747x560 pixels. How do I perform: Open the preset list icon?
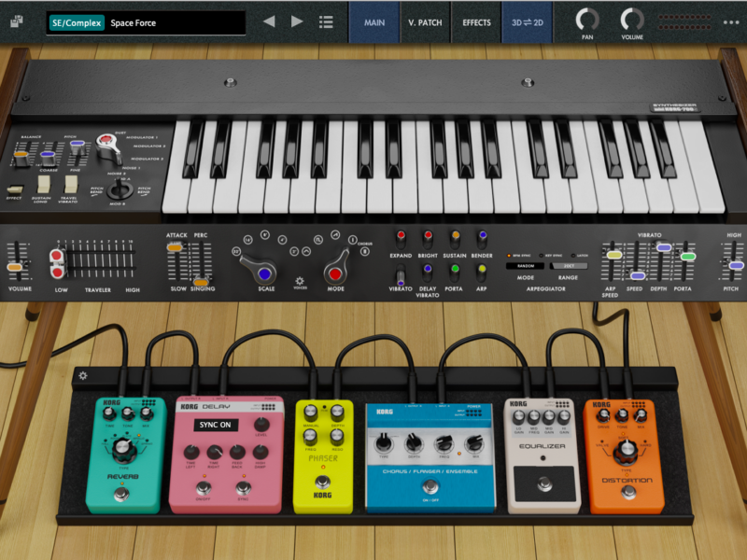pos(326,21)
